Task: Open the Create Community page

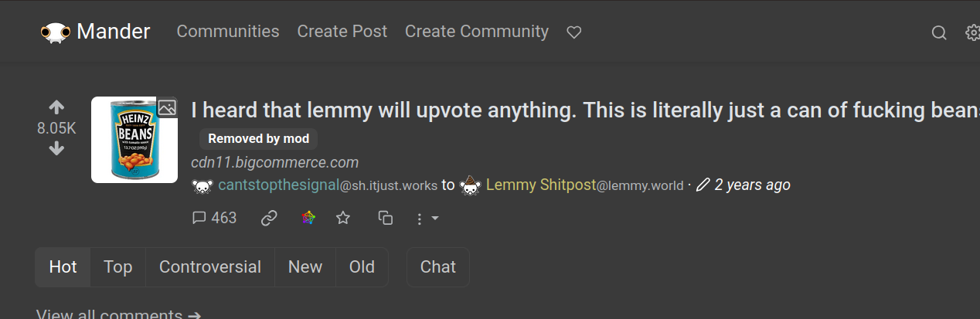Action: pos(477,32)
